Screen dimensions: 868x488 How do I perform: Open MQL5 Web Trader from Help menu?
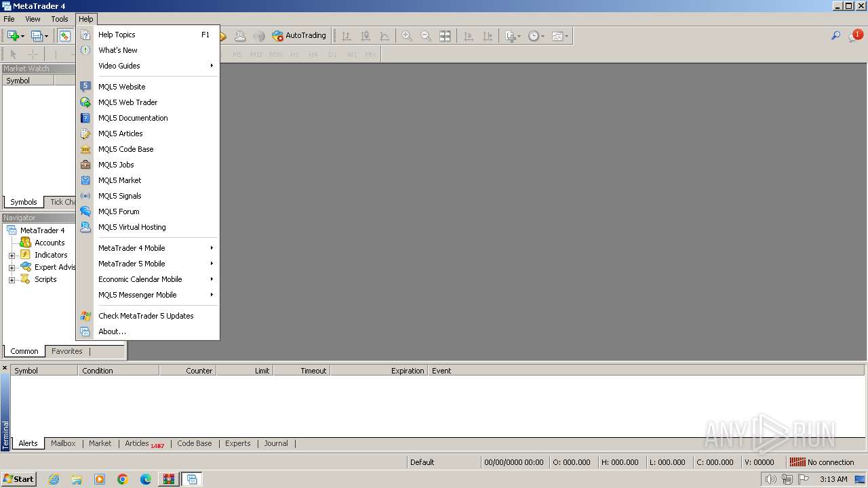tap(148, 102)
